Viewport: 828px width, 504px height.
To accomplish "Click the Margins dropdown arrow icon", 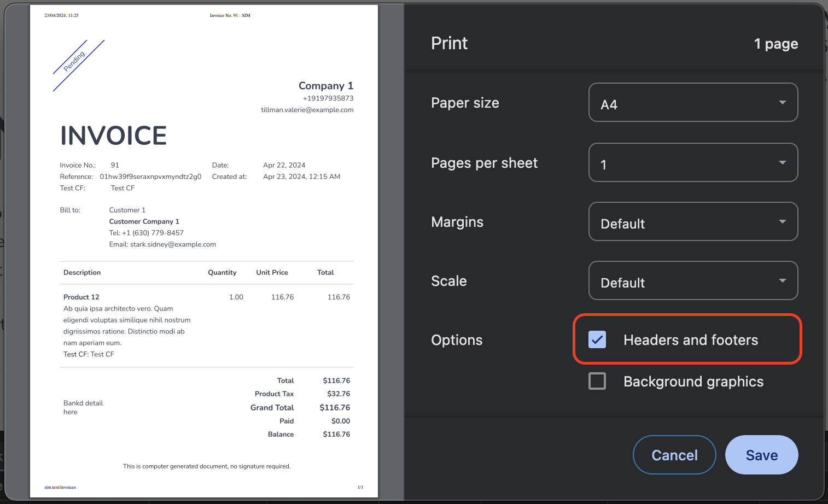I will coord(783,222).
